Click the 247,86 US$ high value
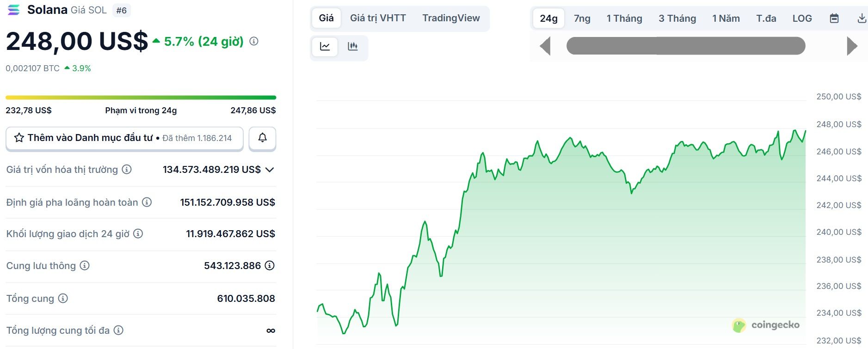The width and height of the screenshot is (868, 349). click(253, 110)
